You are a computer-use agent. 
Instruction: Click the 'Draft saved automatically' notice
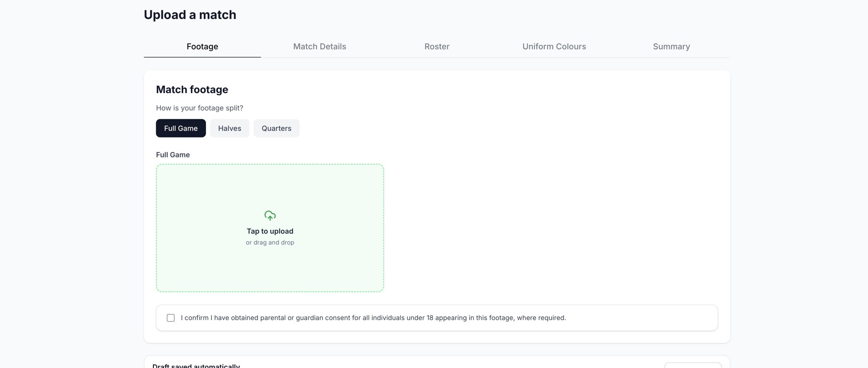pos(196,366)
